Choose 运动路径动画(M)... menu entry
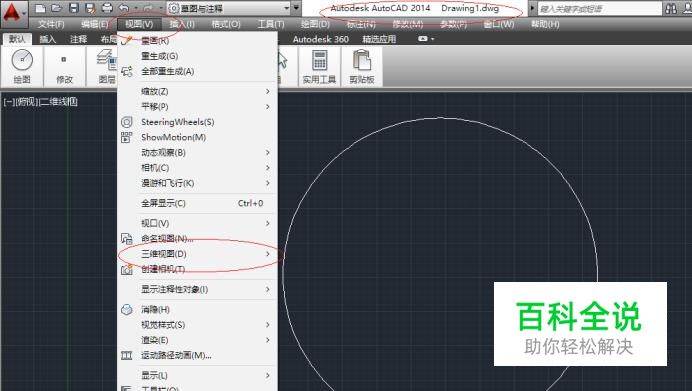 pos(197,355)
